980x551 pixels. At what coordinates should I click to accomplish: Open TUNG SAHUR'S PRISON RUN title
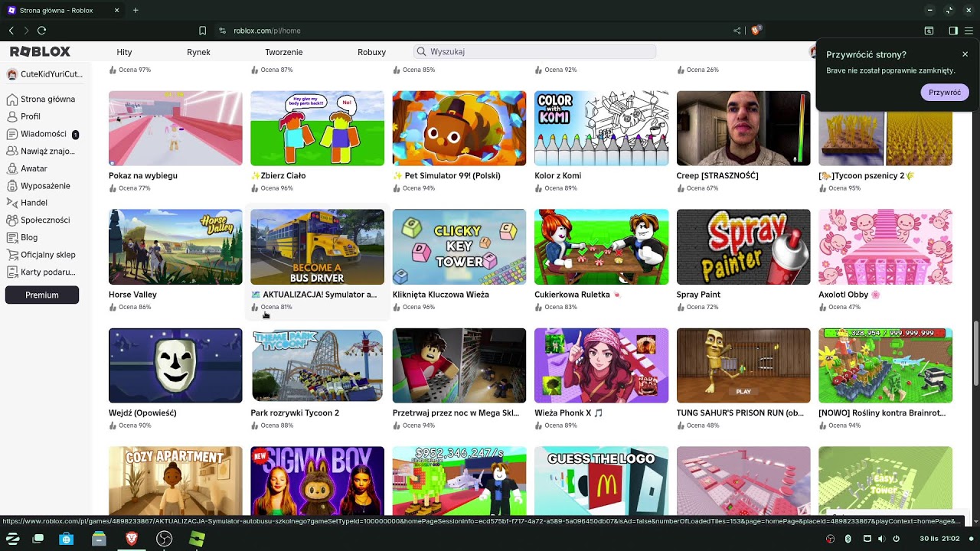pyautogui.click(x=740, y=412)
